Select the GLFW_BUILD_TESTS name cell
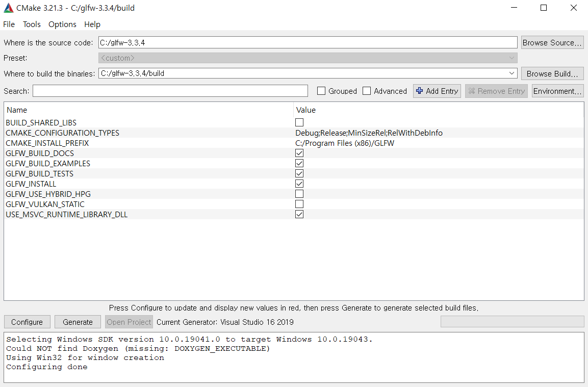 pos(39,173)
